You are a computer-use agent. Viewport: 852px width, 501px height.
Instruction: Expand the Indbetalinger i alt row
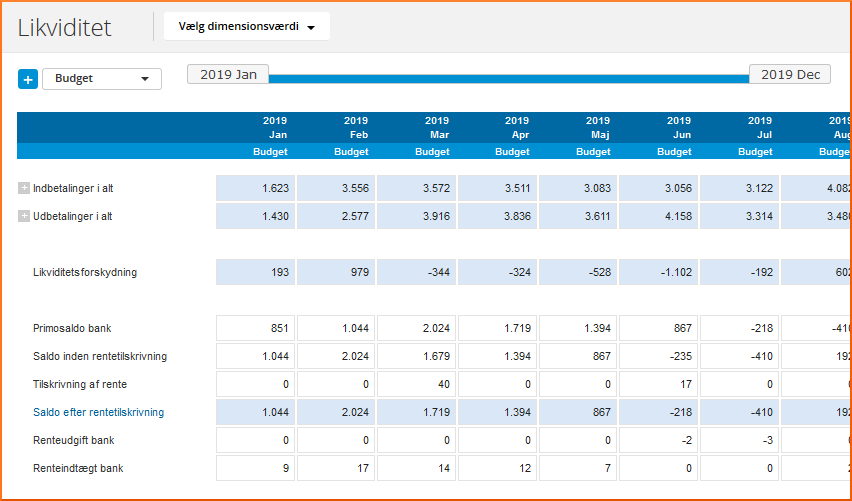pyautogui.click(x=24, y=188)
